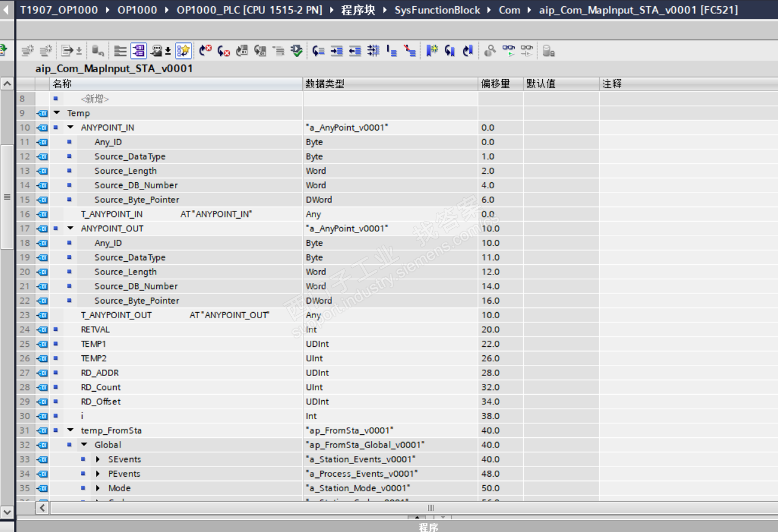This screenshot has height=532, width=778.
Task: Click the bookmark with star icon
Action: [432, 51]
